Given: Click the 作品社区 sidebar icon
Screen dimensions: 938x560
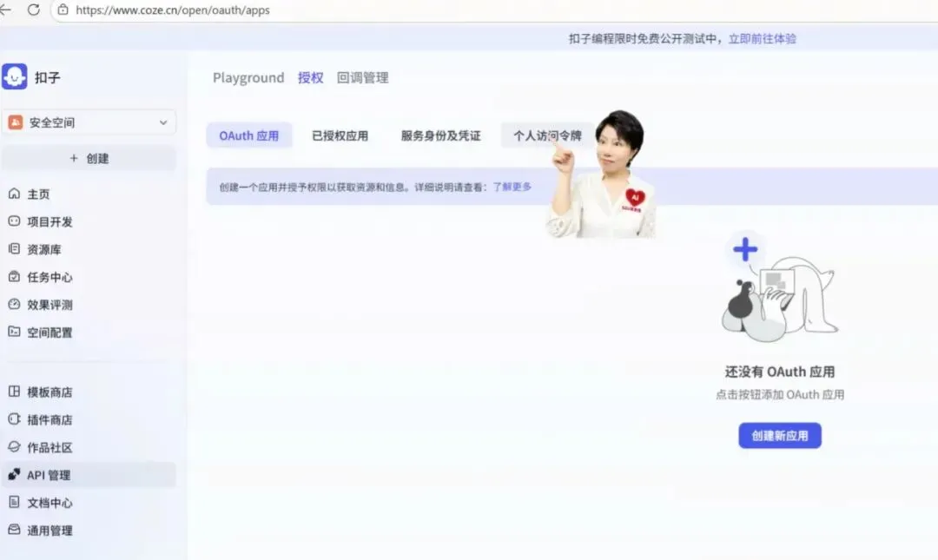Looking at the screenshot, I should pos(15,447).
